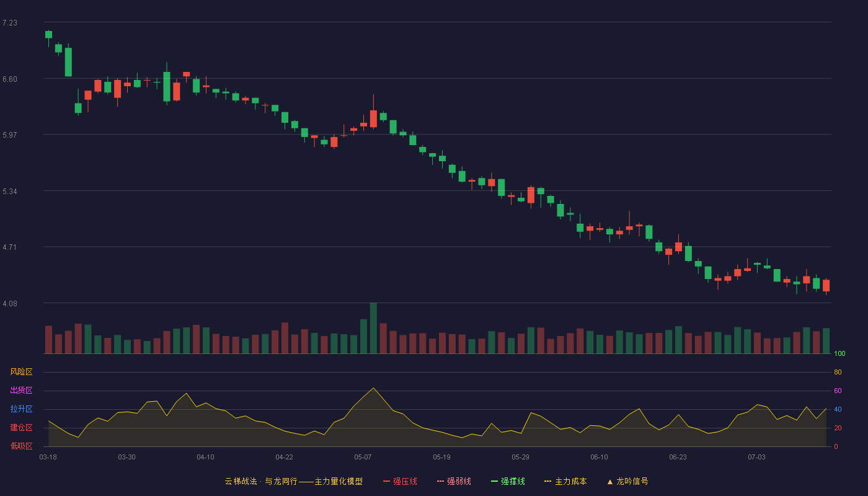Image resolution: width=868 pixels, height=496 pixels.
Task: Click the 出货区 zone label
Action: pos(21,391)
